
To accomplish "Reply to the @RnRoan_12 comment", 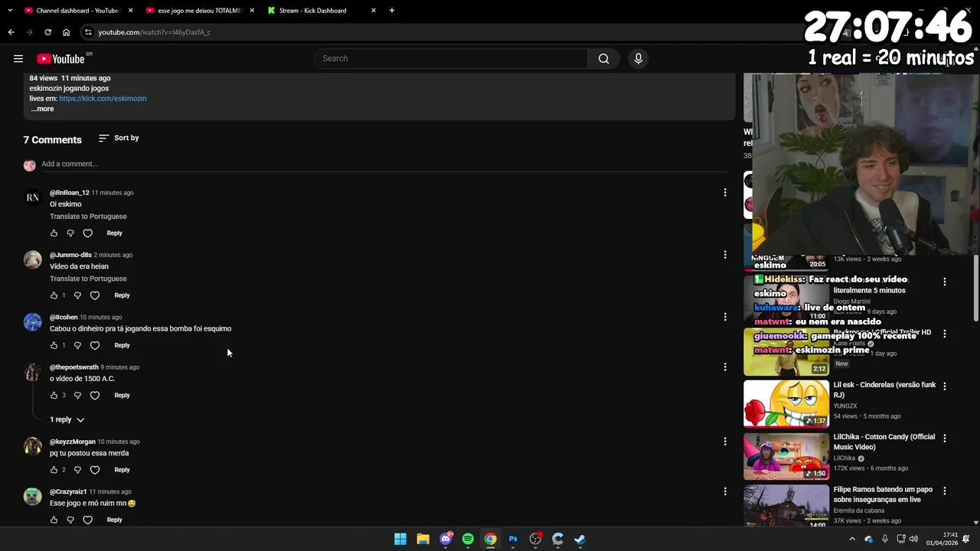I will pyautogui.click(x=114, y=233).
